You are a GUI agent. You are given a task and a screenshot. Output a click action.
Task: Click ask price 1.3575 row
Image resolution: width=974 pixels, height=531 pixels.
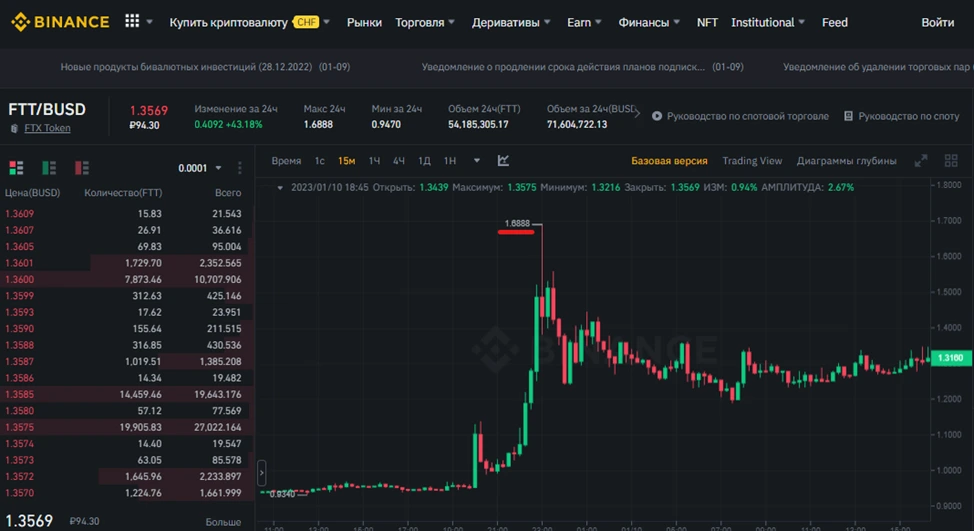click(x=127, y=427)
